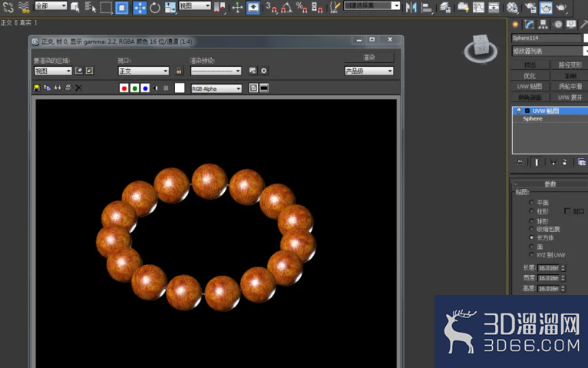This screenshot has height=368, width=588.
Task: Open the 产品级 render quality dropdown
Action: pyautogui.click(x=368, y=71)
